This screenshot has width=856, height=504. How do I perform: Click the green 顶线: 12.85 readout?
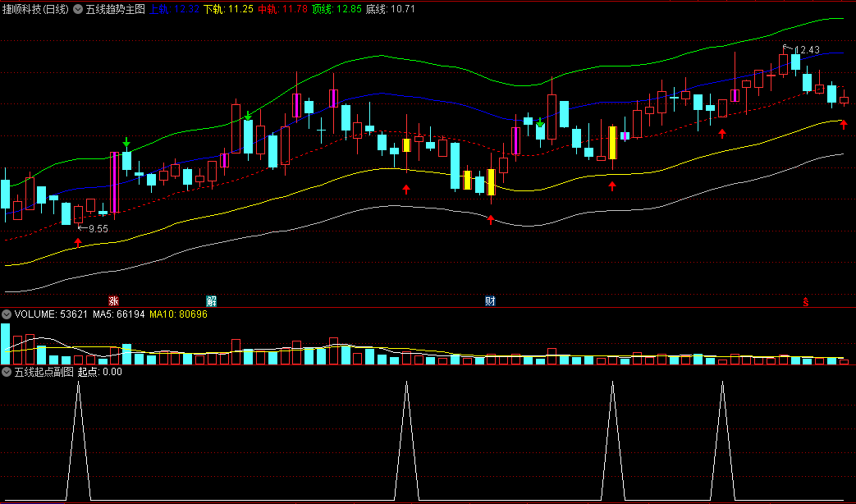[x=336, y=9]
